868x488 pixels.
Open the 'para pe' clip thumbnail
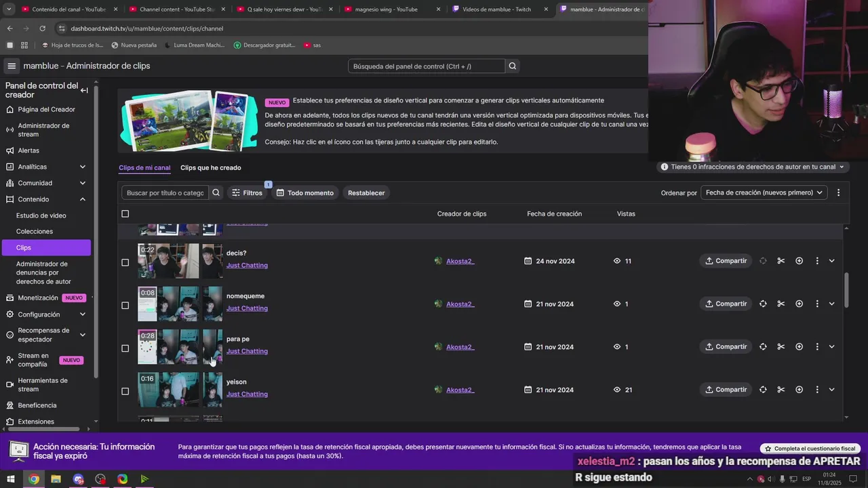[180, 346]
